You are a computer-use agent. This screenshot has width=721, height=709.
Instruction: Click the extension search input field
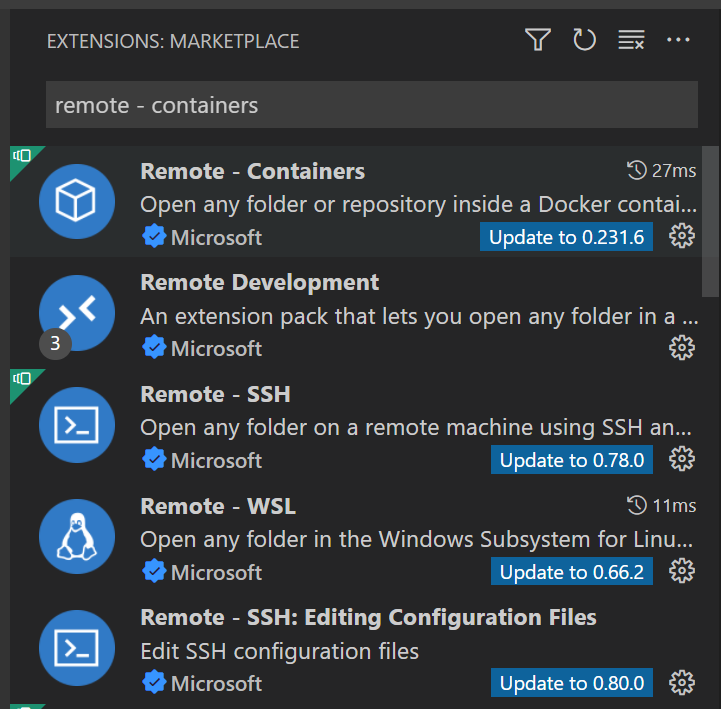click(371, 105)
